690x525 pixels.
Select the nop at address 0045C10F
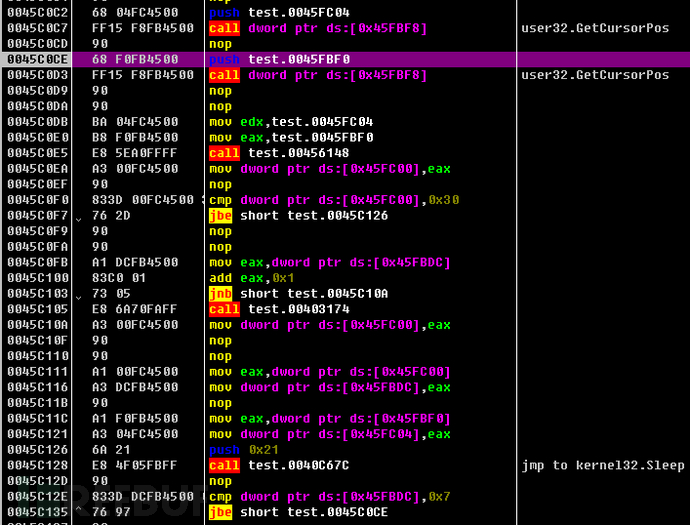point(220,341)
